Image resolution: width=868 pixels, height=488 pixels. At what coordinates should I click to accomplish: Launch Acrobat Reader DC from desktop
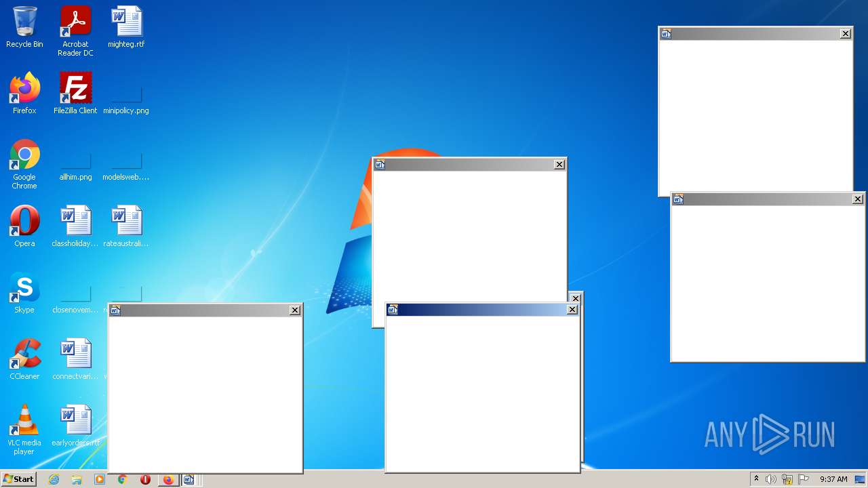click(75, 31)
